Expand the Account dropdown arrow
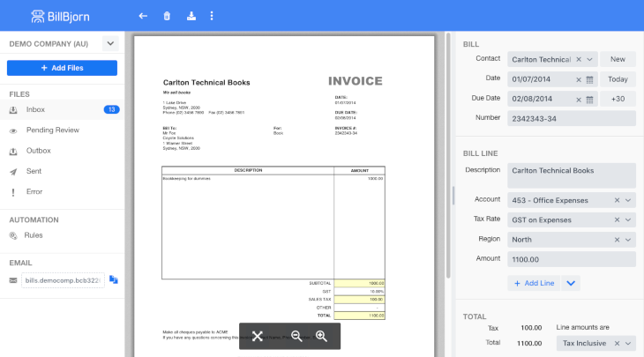The image size is (644, 357). pos(628,200)
